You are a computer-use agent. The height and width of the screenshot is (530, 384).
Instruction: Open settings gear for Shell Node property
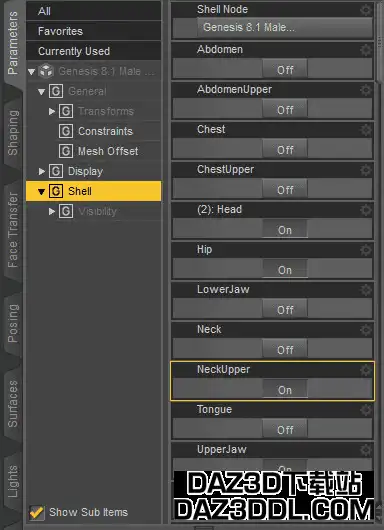[366, 9]
